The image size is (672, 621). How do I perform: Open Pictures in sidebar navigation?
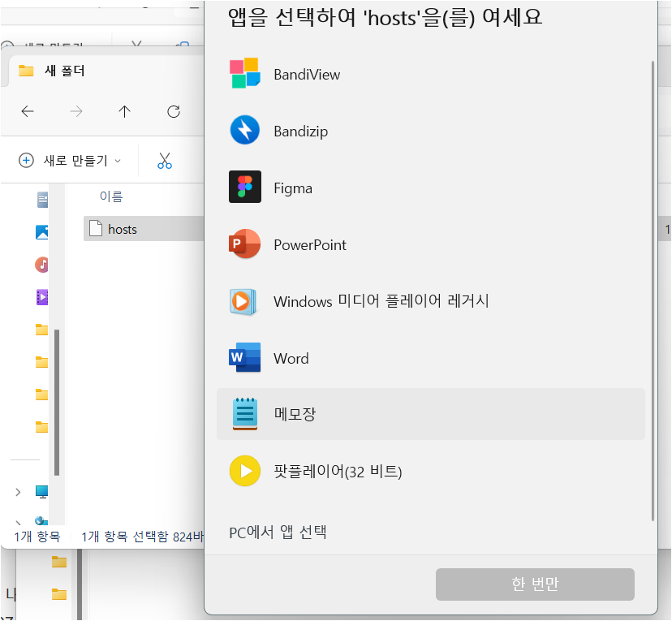42,232
